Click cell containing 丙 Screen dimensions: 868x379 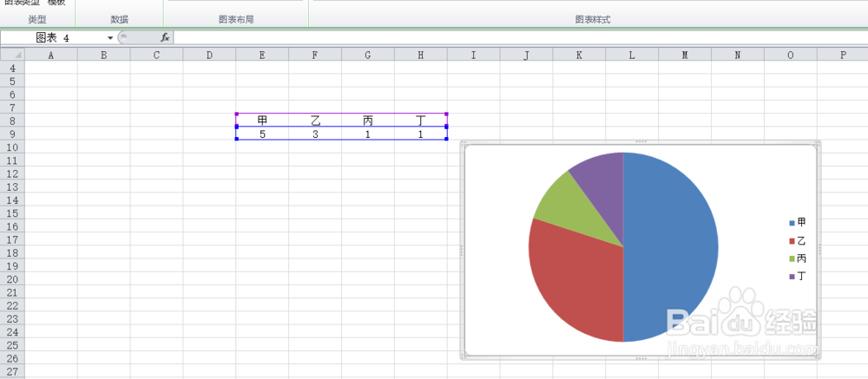pos(368,121)
